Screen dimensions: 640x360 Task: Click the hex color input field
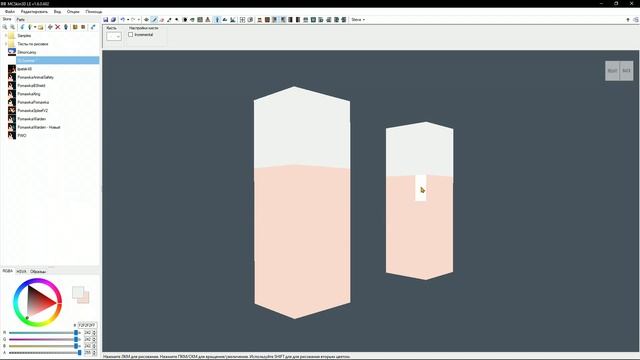87,325
